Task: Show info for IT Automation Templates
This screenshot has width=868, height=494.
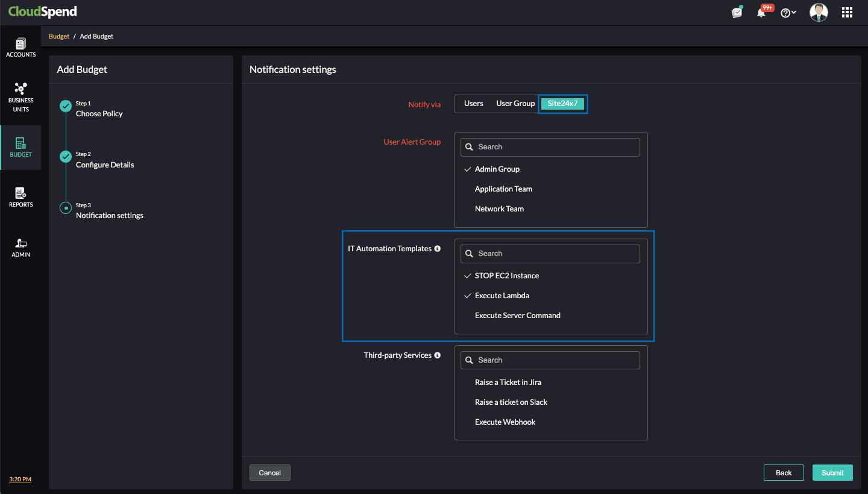Action: coord(438,249)
